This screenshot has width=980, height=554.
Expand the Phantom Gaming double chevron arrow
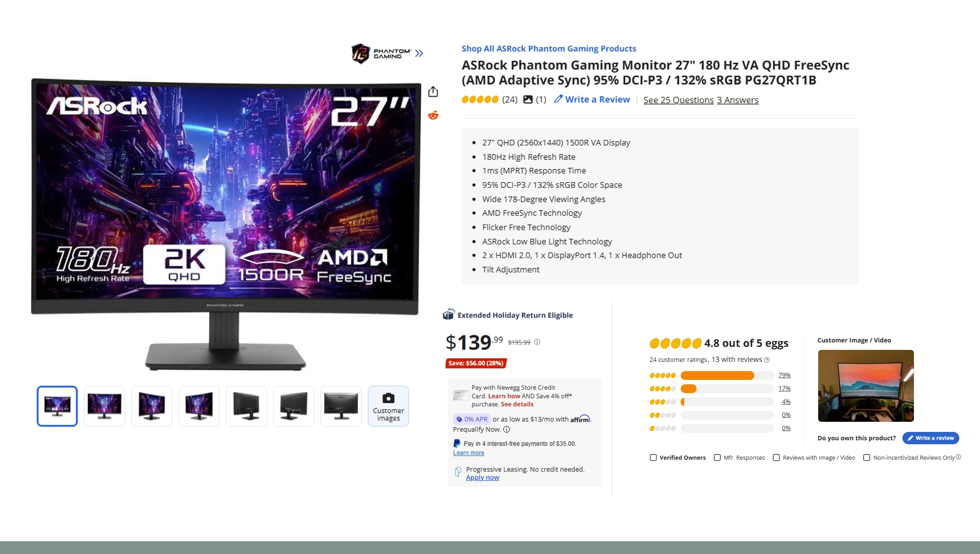(419, 53)
